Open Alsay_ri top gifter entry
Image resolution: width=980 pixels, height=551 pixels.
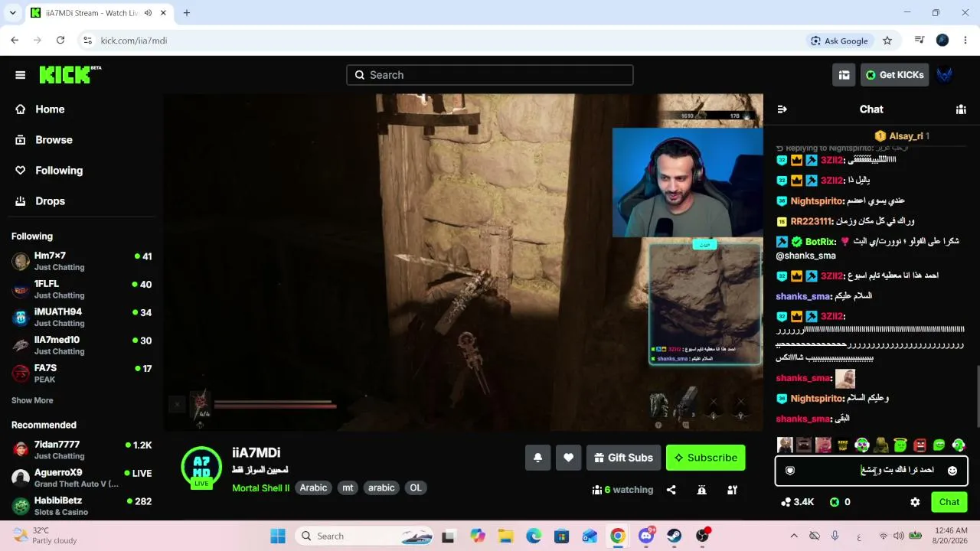(x=902, y=136)
